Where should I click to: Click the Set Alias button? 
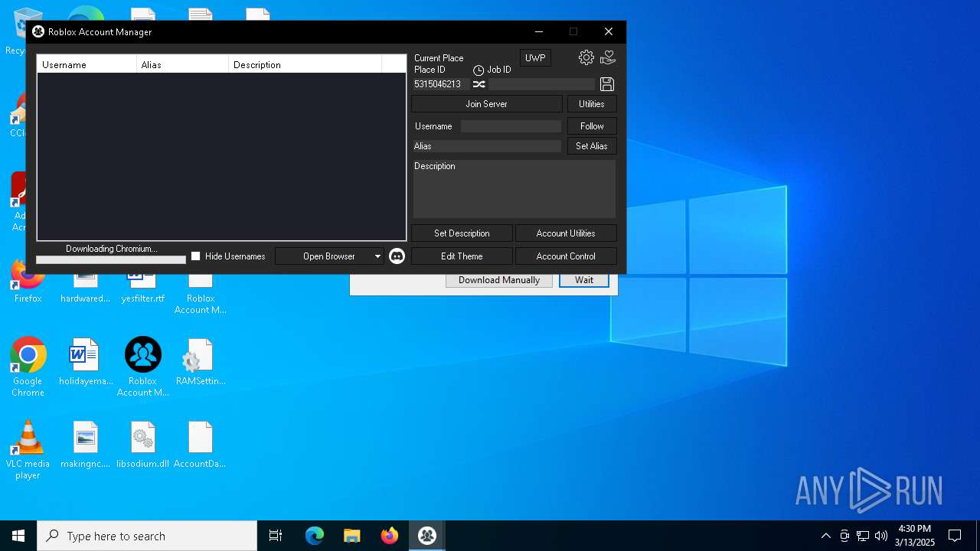coord(592,146)
